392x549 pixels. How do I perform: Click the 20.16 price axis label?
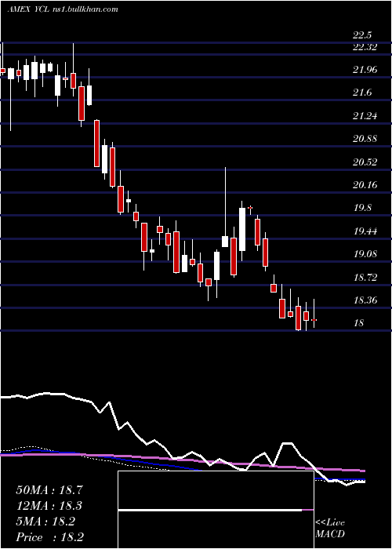tap(365, 185)
